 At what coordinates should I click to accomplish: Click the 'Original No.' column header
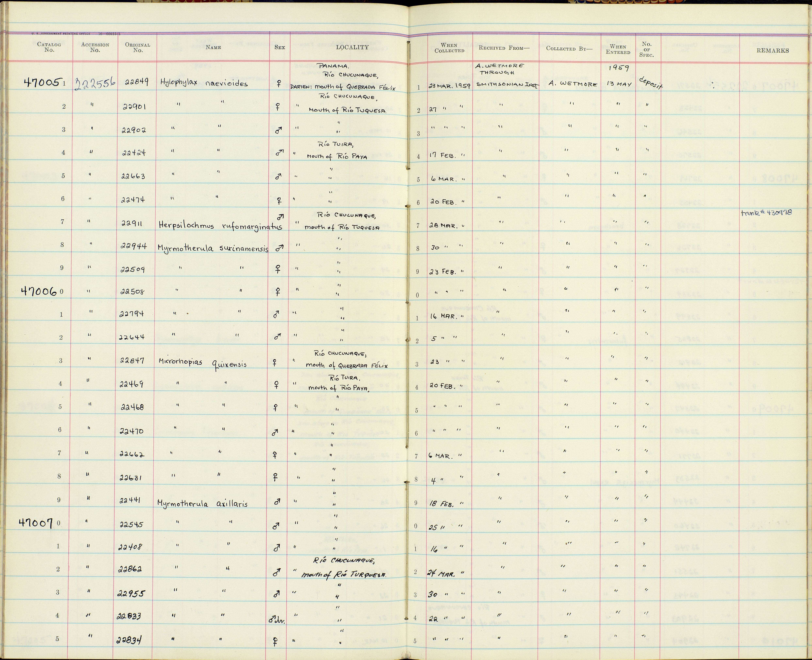(138, 47)
